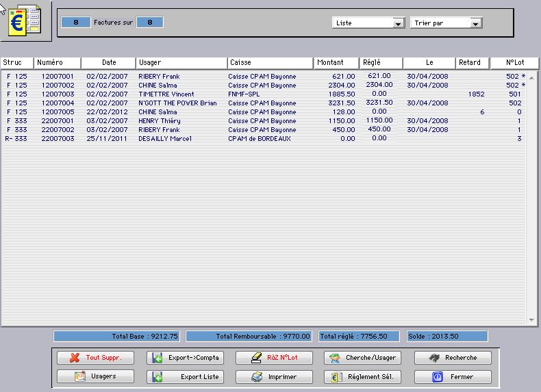Click the printer icon on Imprimer
Image resolution: width=541 pixels, height=392 pixels.
[x=257, y=377]
